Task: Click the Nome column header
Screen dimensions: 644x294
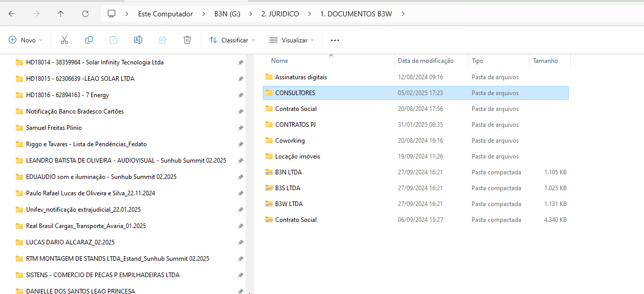Action: [x=280, y=61]
